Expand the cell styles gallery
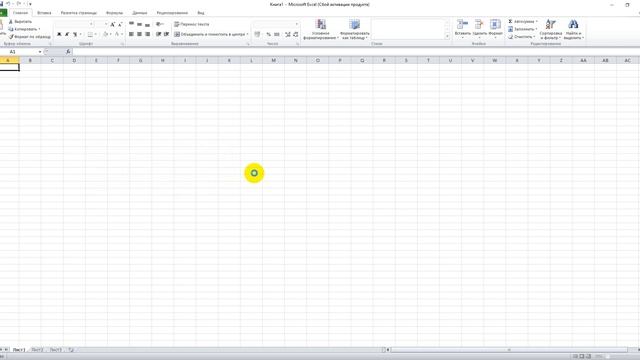The height and width of the screenshot is (360, 640). 447,37
